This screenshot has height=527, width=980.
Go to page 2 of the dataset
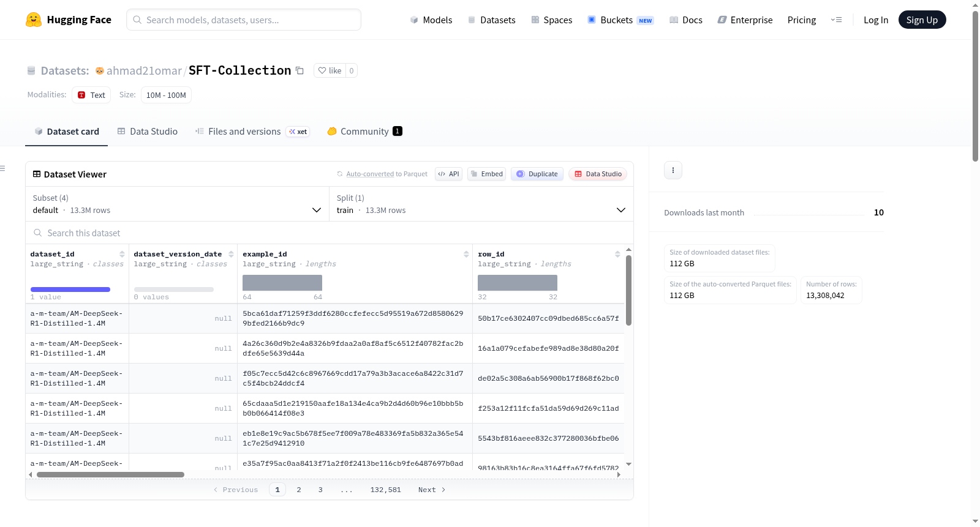click(299, 490)
